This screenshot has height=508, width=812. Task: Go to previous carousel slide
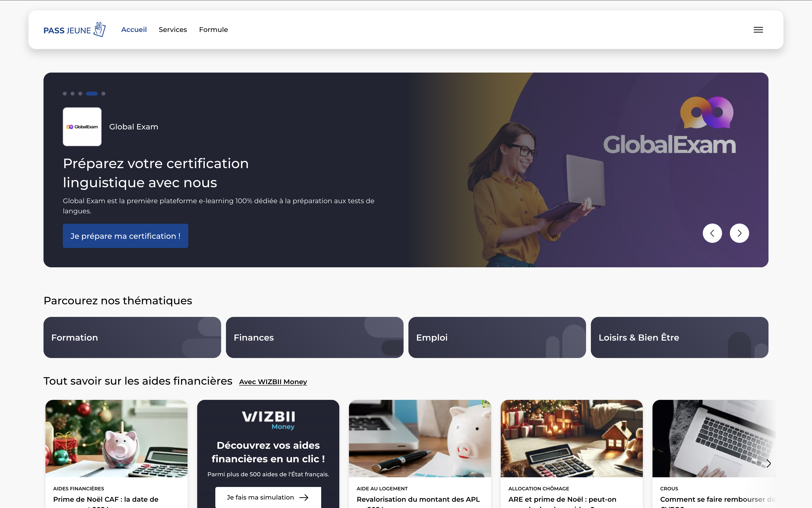click(x=712, y=233)
